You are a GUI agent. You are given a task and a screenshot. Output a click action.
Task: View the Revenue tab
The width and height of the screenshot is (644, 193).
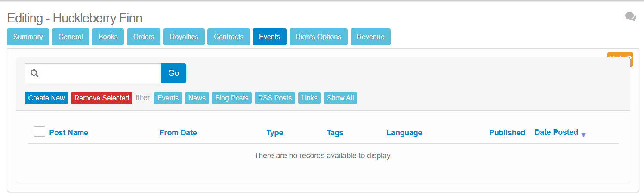click(x=370, y=37)
